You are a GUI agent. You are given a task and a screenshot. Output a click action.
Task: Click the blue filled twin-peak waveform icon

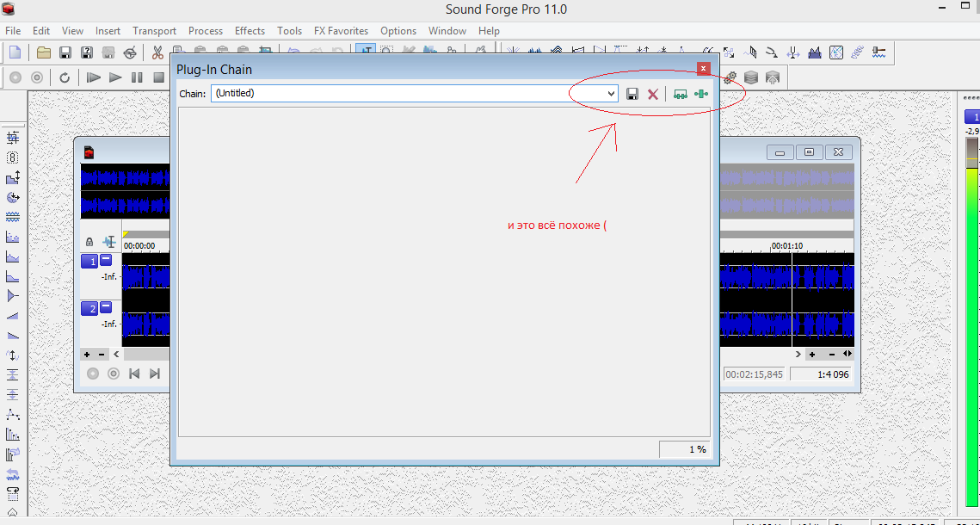click(x=815, y=52)
